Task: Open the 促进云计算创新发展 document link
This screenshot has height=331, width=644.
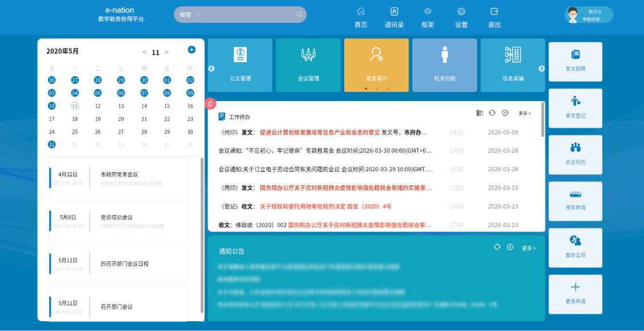Action: [x=319, y=132]
